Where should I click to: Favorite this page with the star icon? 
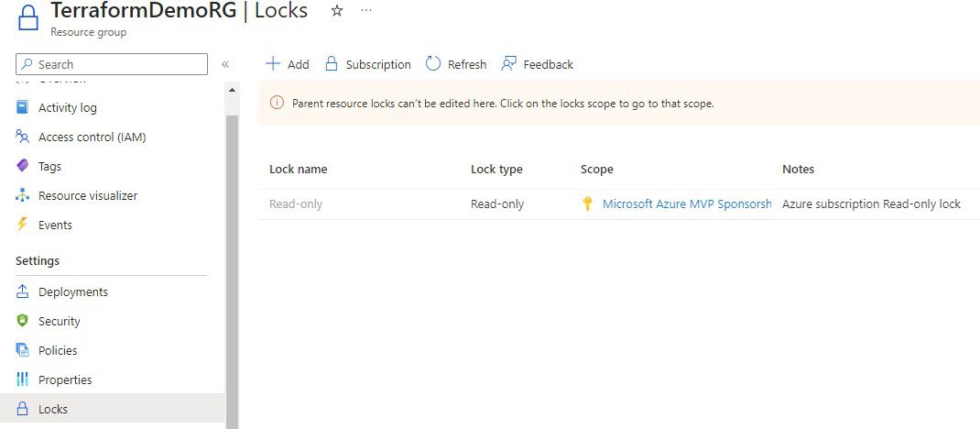coord(337,11)
